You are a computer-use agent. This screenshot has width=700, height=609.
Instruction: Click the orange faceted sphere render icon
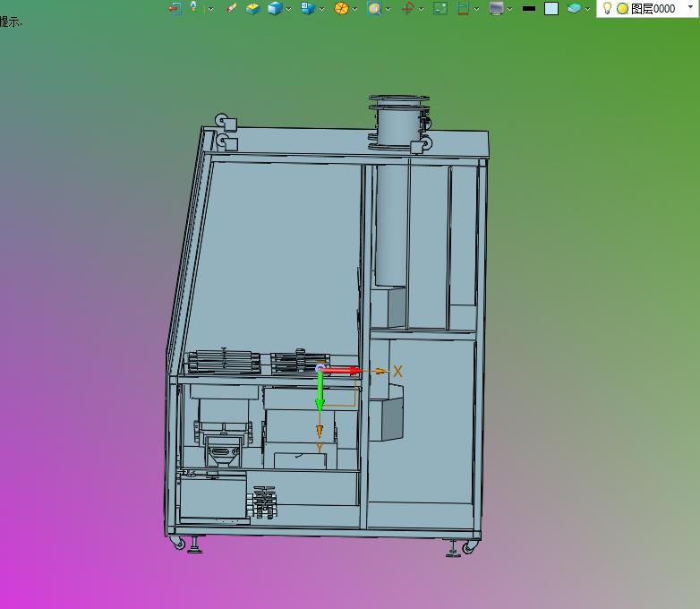pyautogui.click(x=341, y=8)
